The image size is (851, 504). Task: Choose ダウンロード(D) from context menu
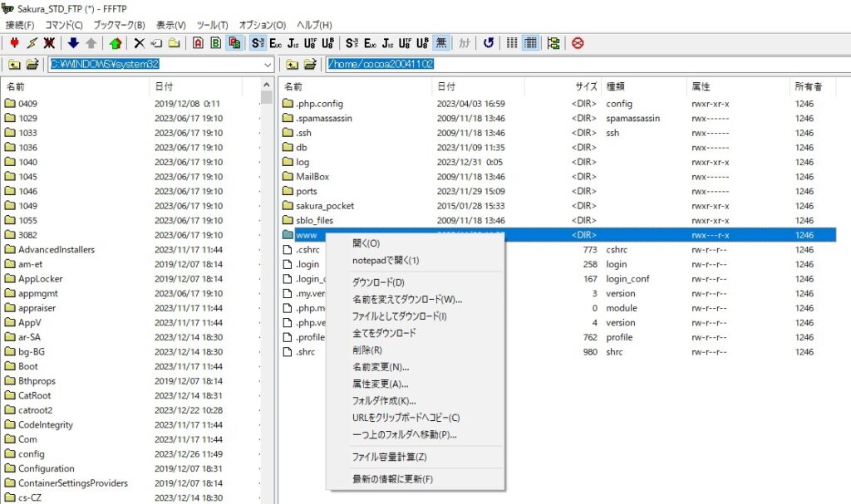coord(378,282)
